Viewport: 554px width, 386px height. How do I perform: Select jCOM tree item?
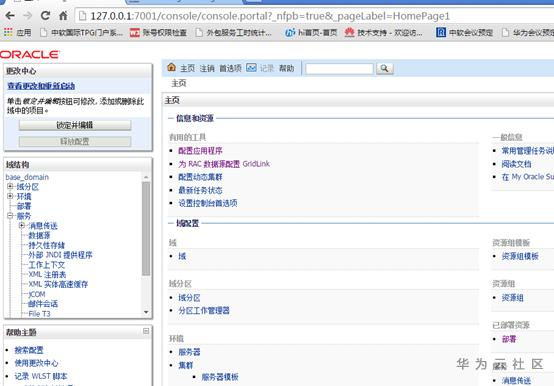(x=37, y=294)
